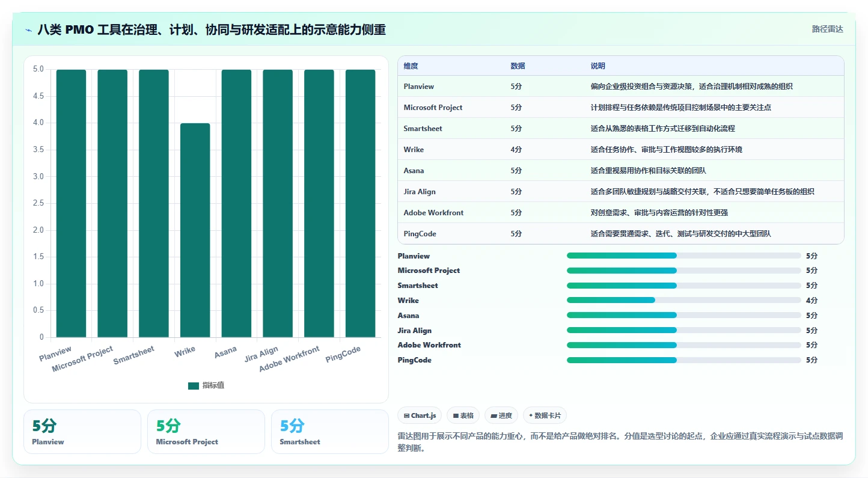Click the PingCode progress bar
The width and height of the screenshot is (868, 478).
coord(683,360)
